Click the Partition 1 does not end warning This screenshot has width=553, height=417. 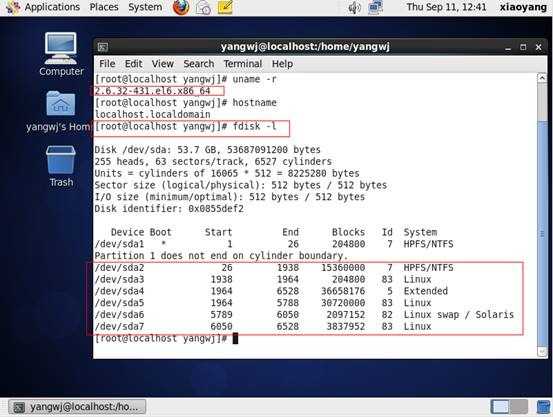221,255
